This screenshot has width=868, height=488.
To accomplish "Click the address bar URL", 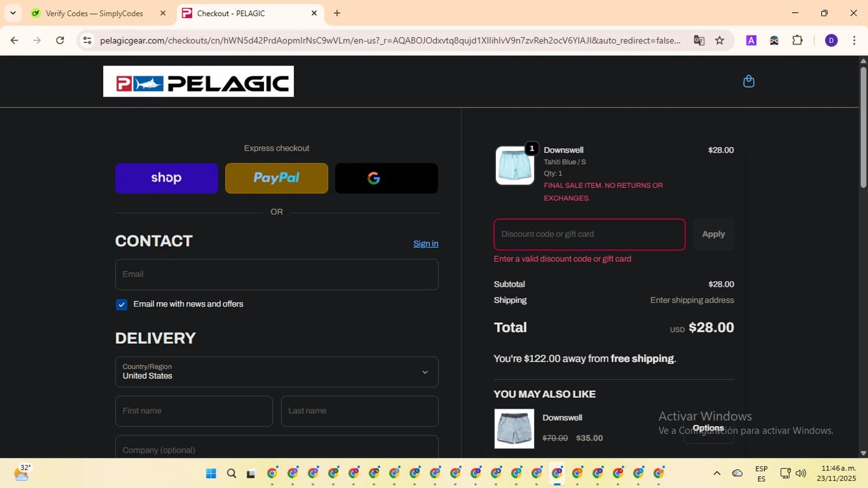I will coord(390,41).
